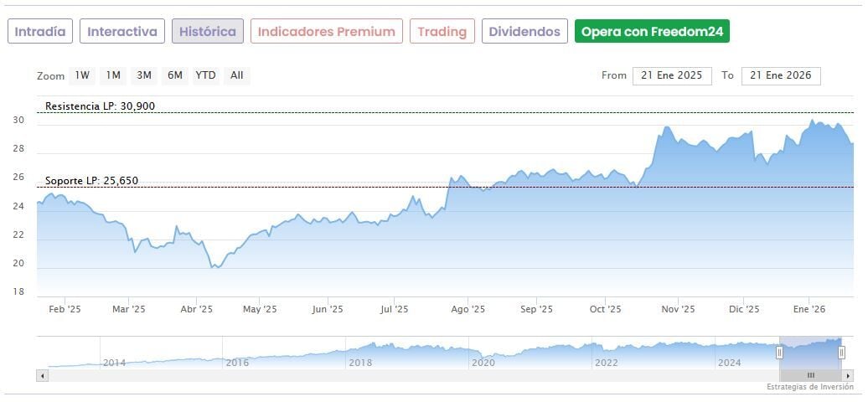Set zoom range to 3M
The width and height of the screenshot is (868, 402).
(x=144, y=75)
